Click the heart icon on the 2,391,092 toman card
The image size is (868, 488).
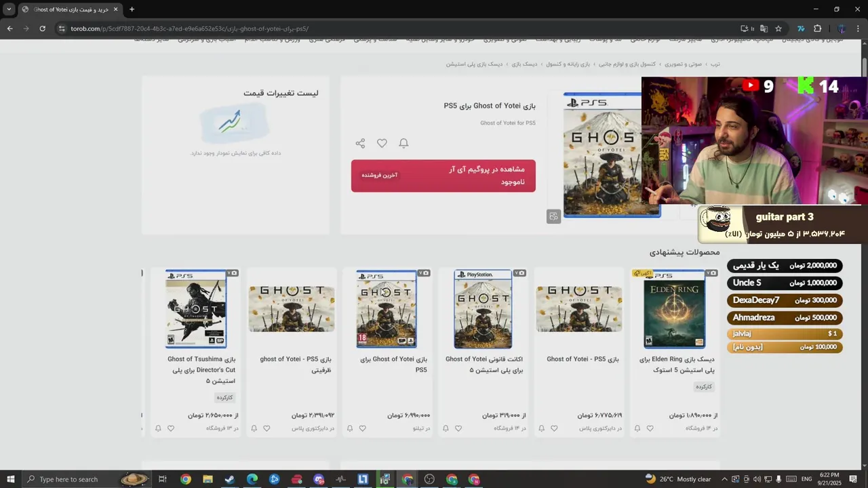click(267, 428)
